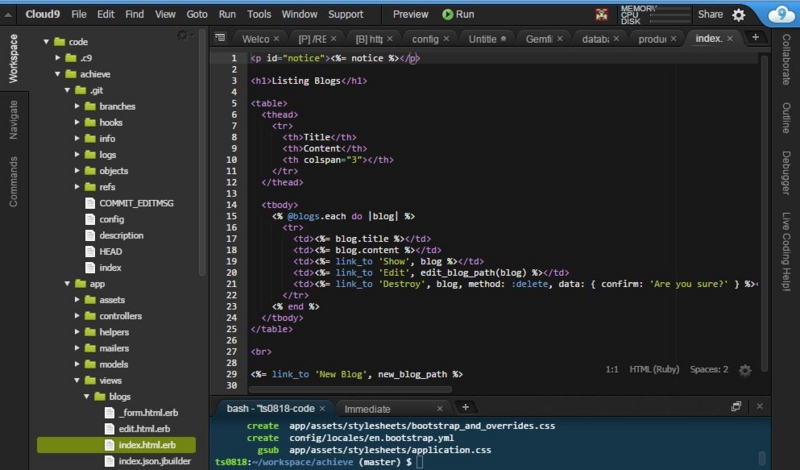Click the editor horizontal scrollbar
The width and height of the screenshot is (800, 470).
coord(350,389)
